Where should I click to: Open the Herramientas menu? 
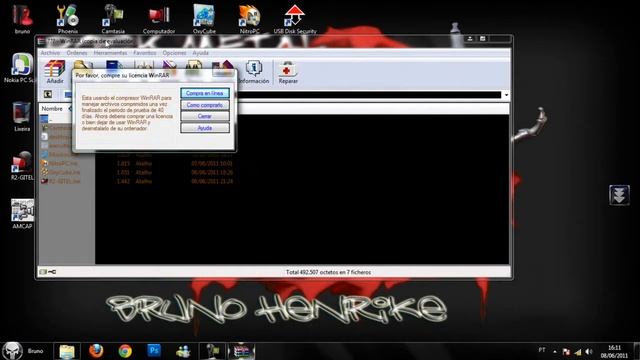tap(110, 53)
